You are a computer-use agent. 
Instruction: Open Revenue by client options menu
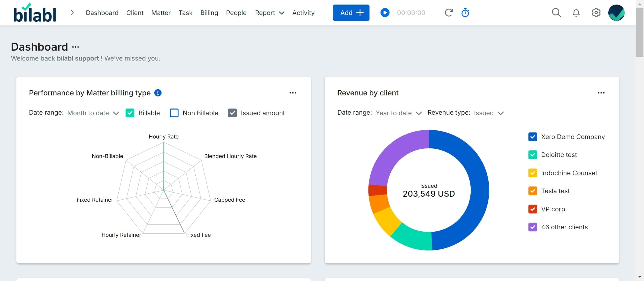coord(601,93)
